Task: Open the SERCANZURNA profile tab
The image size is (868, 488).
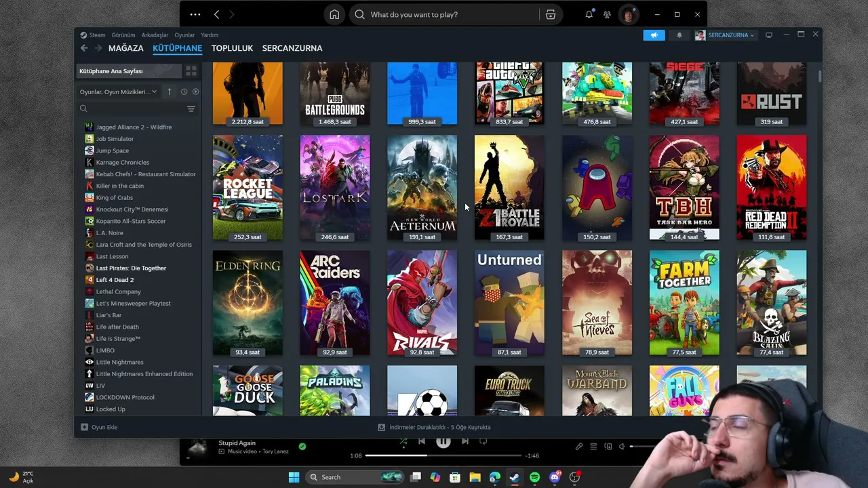Action: 292,48
